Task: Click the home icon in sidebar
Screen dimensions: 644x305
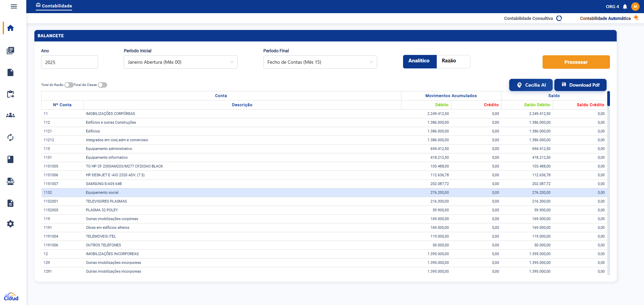Action: 10,28
